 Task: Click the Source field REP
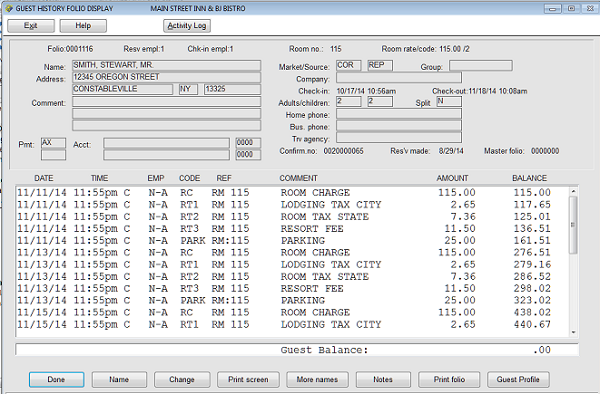pos(380,65)
